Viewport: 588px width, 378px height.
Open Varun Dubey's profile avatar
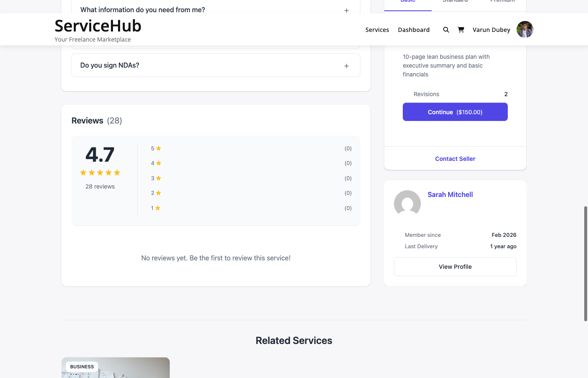pyautogui.click(x=525, y=29)
